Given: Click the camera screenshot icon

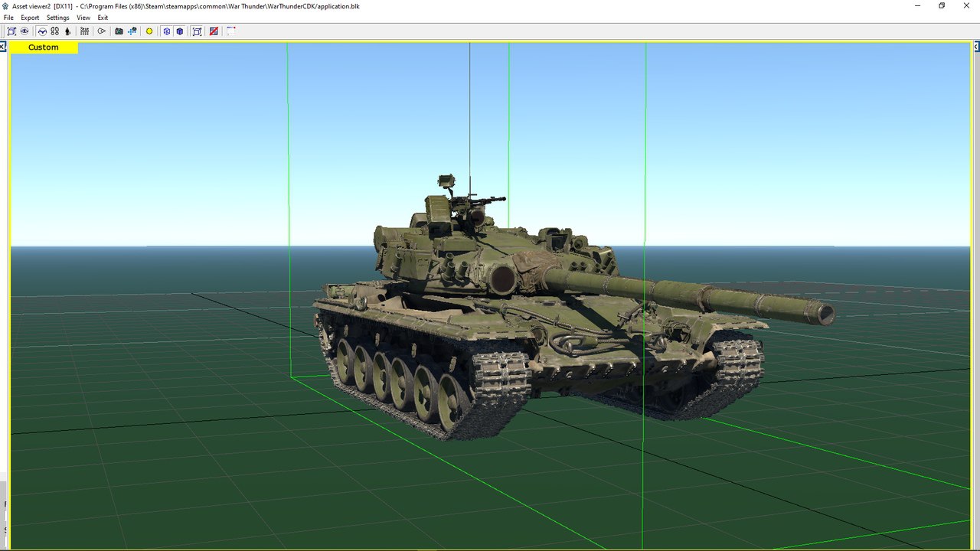Looking at the screenshot, I should (x=119, y=31).
